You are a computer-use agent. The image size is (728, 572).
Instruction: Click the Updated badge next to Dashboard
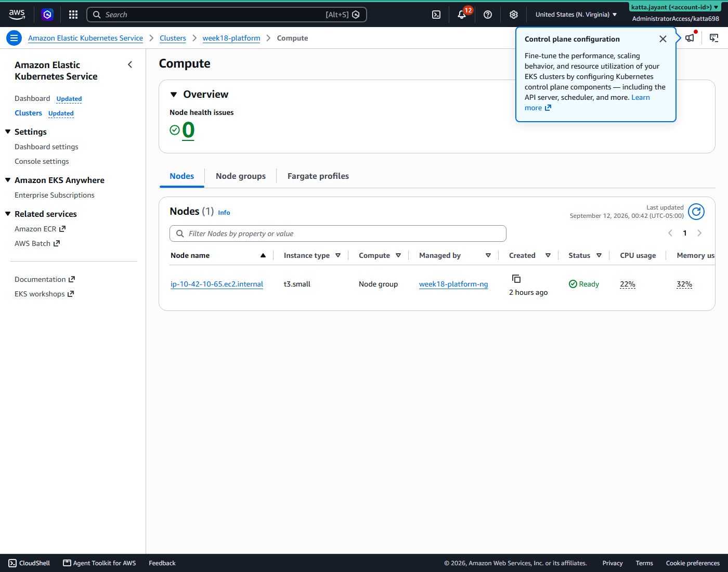[x=69, y=99]
